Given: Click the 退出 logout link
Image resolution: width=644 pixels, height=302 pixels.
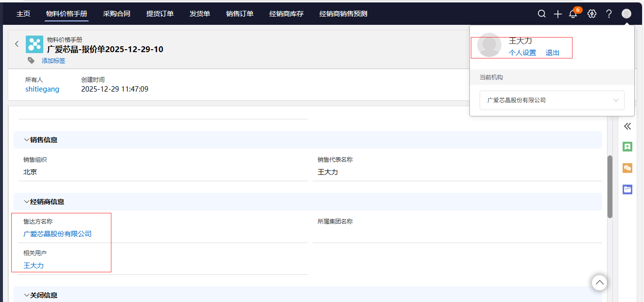Looking at the screenshot, I should [553, 53].
